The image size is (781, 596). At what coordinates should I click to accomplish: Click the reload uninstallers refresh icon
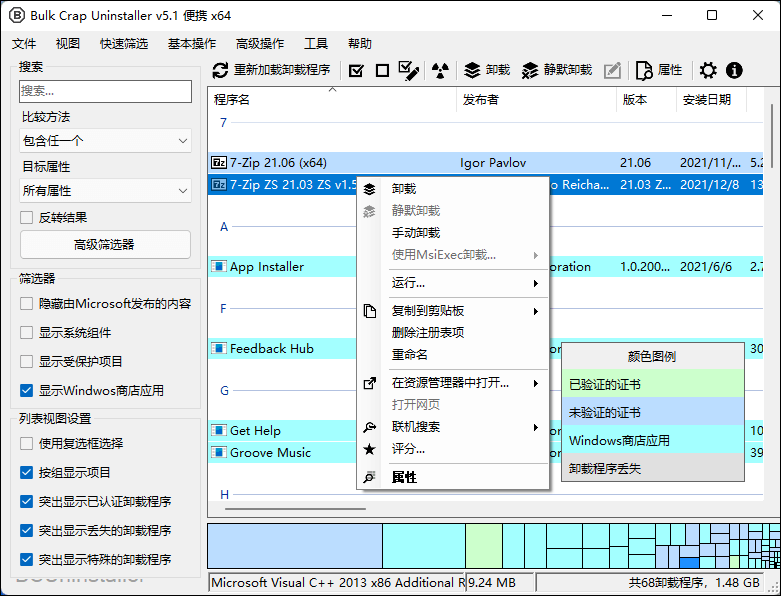coord(221,70)
